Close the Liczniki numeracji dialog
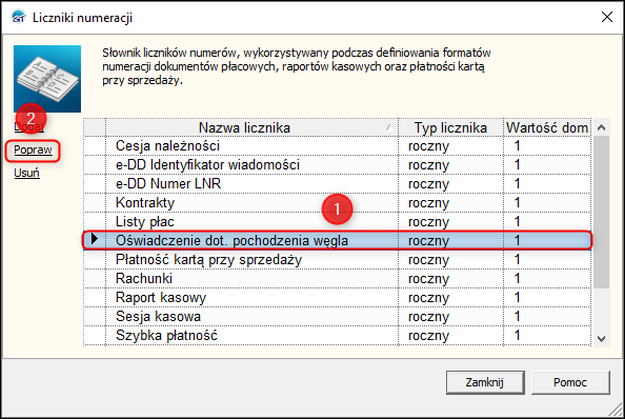Viewport: 625px width, 419px height. (x=606, y=17)
